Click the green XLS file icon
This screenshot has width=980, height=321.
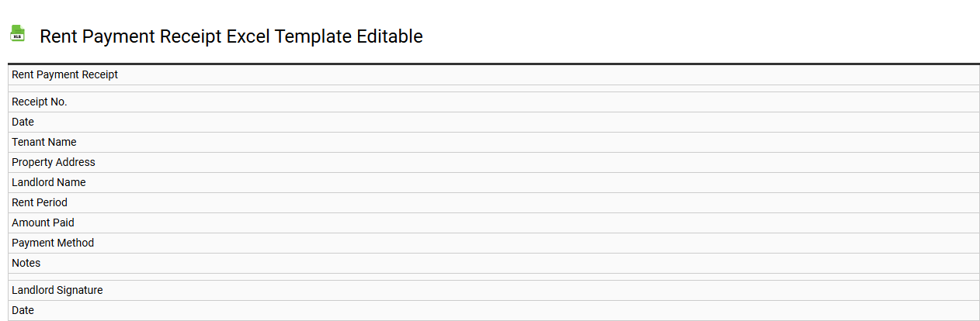pyautogui.click(x=17, y=33)
